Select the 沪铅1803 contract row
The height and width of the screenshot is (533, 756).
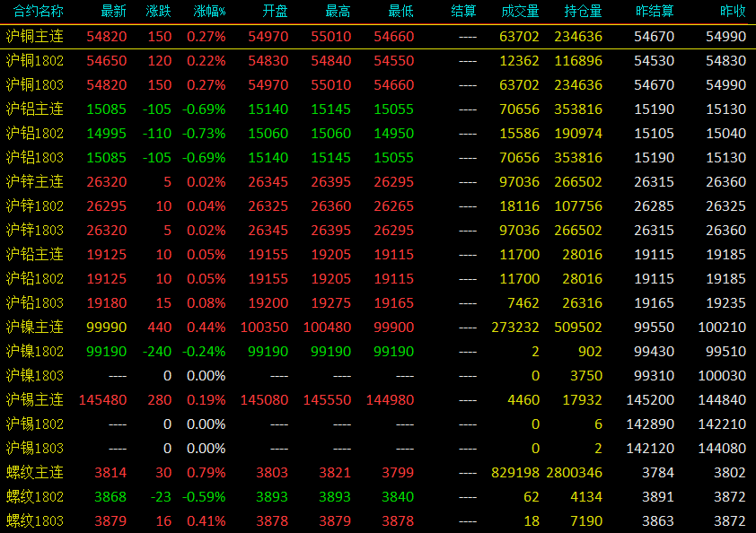coord(378,303)
